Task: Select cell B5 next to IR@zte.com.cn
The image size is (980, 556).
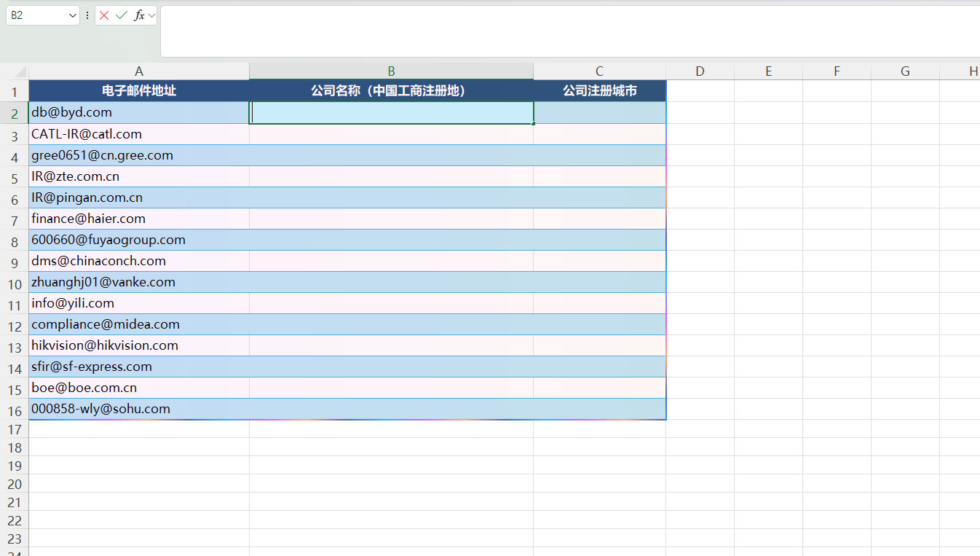Action: (391, 176)
